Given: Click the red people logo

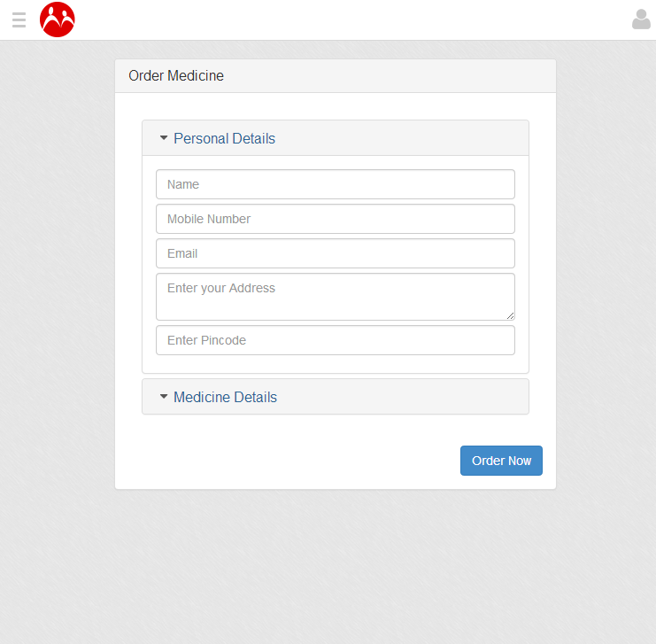Looking at the screenshot, I should (58, 19).
